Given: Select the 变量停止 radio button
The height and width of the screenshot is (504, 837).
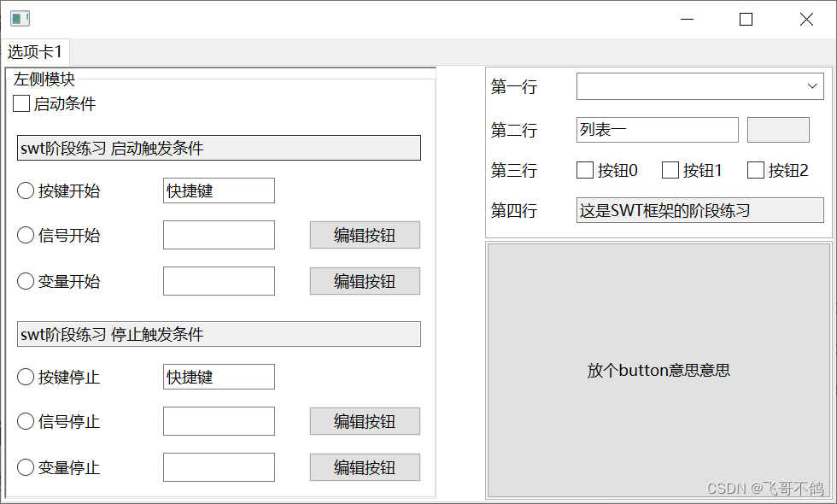Looking at the screenshot, I should pos(25,467).
